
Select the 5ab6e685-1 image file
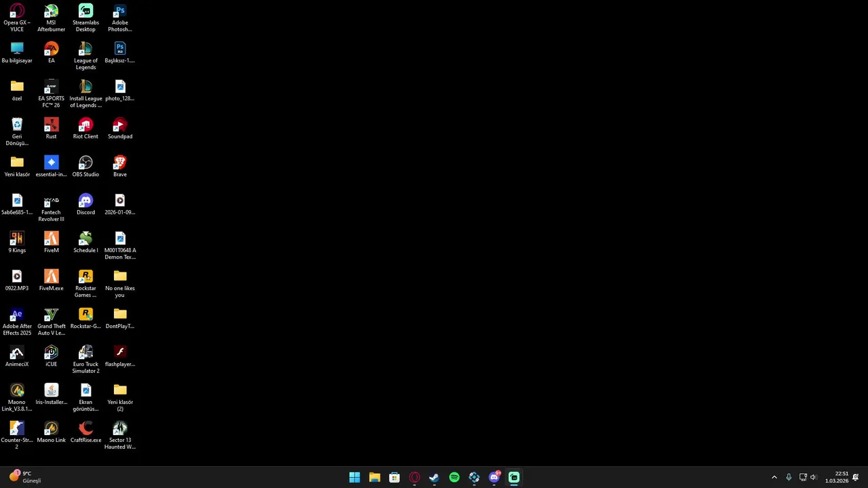(x=17, y=205)
